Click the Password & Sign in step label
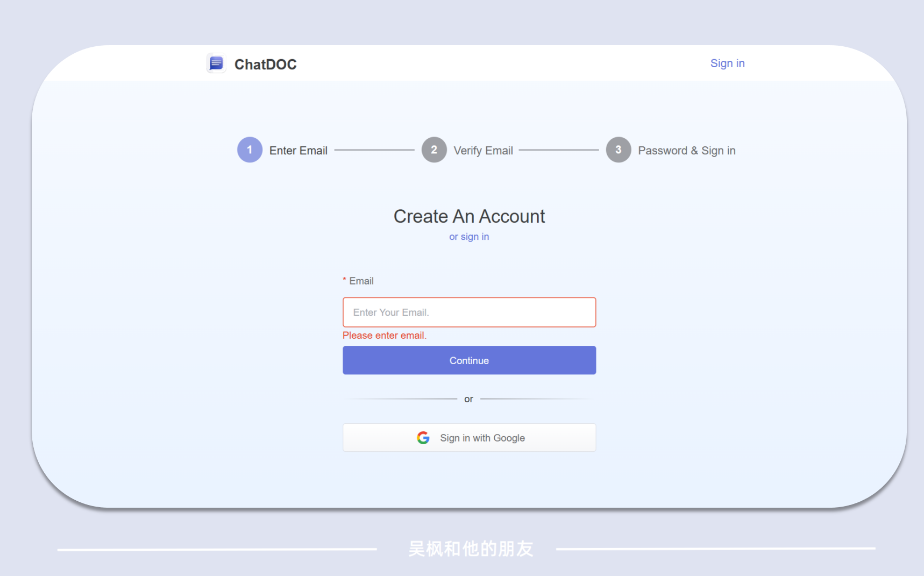 (x=686, y=151)
